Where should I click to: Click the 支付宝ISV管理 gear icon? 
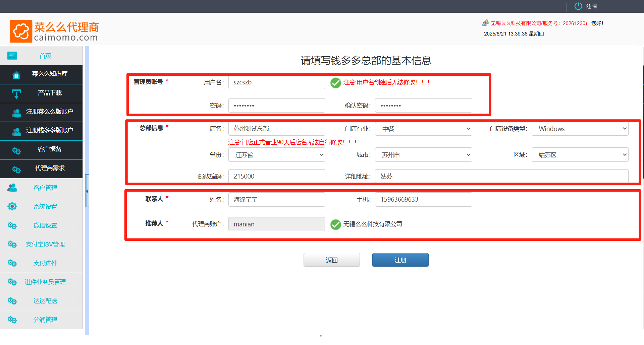tap(12, 244)
